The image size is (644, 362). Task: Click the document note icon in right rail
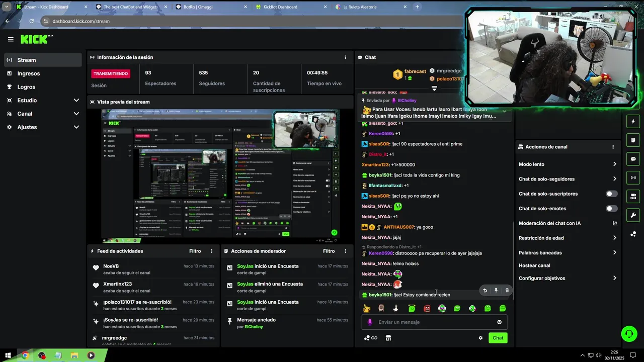[x=633, y=140]
